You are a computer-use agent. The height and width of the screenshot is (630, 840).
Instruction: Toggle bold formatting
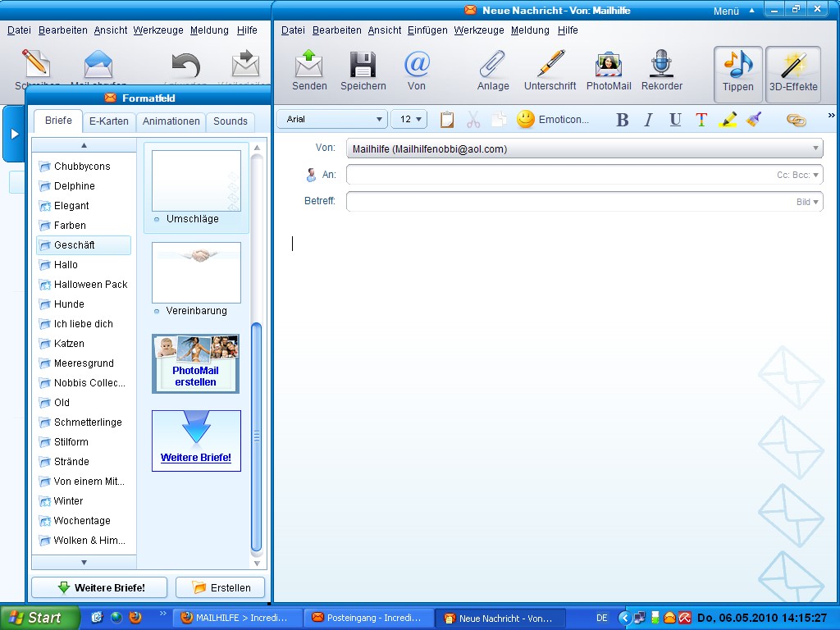tap(622, 120)
